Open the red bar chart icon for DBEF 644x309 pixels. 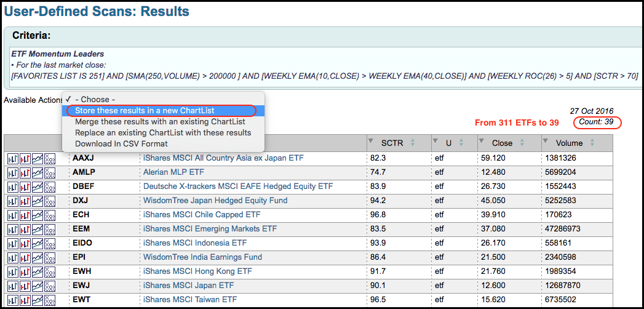click(x=25, y=187)
